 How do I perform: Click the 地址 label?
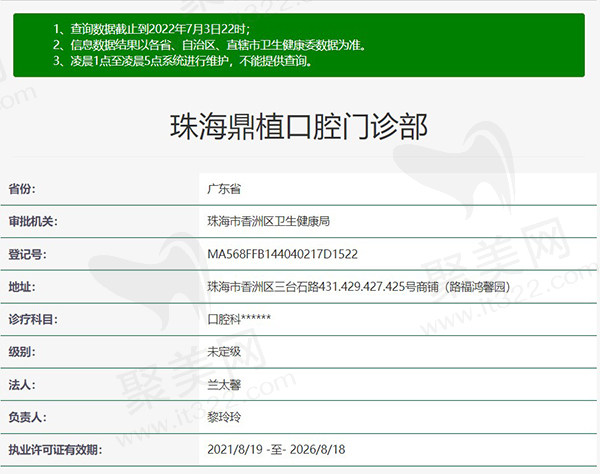point(22,287)
